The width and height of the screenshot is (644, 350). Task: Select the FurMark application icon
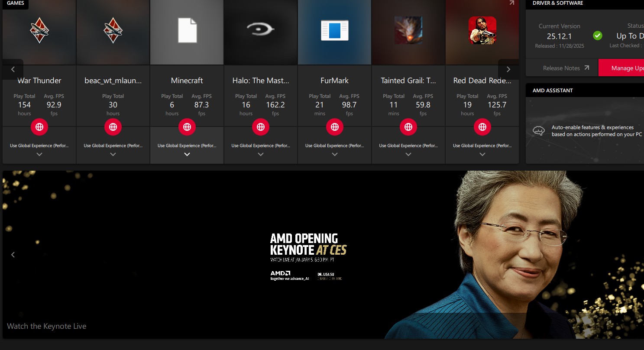pos(335,30)
